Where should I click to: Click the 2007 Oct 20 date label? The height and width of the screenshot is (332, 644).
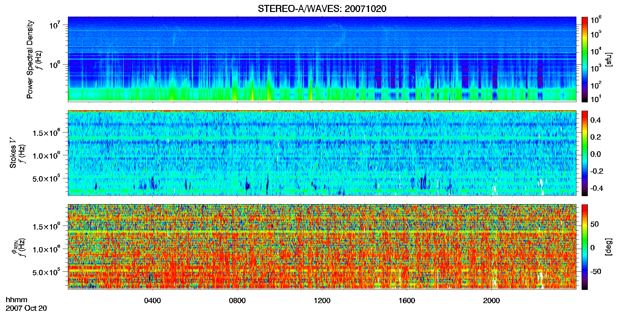(x=26, y=308)
